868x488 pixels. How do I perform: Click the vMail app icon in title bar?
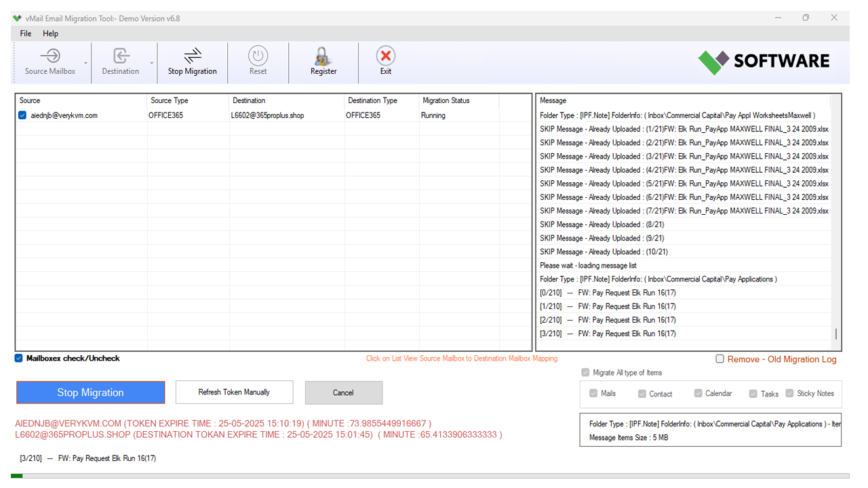point(17,18)
